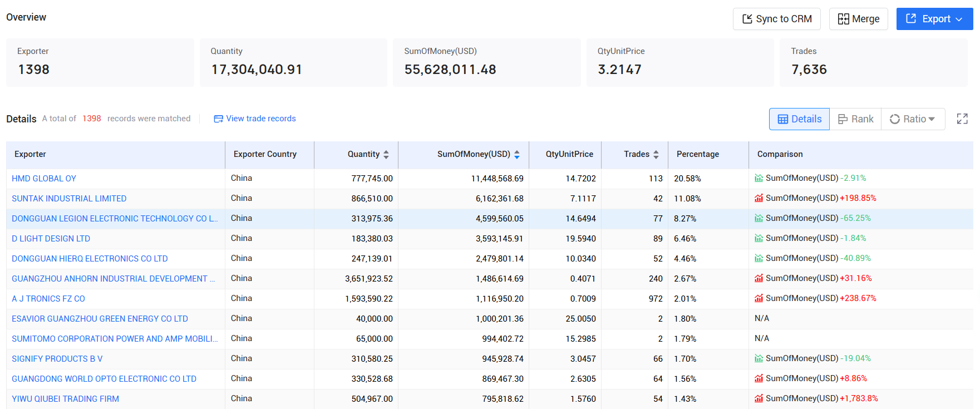Expand table to fullscreen view

click(x=962, y=119)
